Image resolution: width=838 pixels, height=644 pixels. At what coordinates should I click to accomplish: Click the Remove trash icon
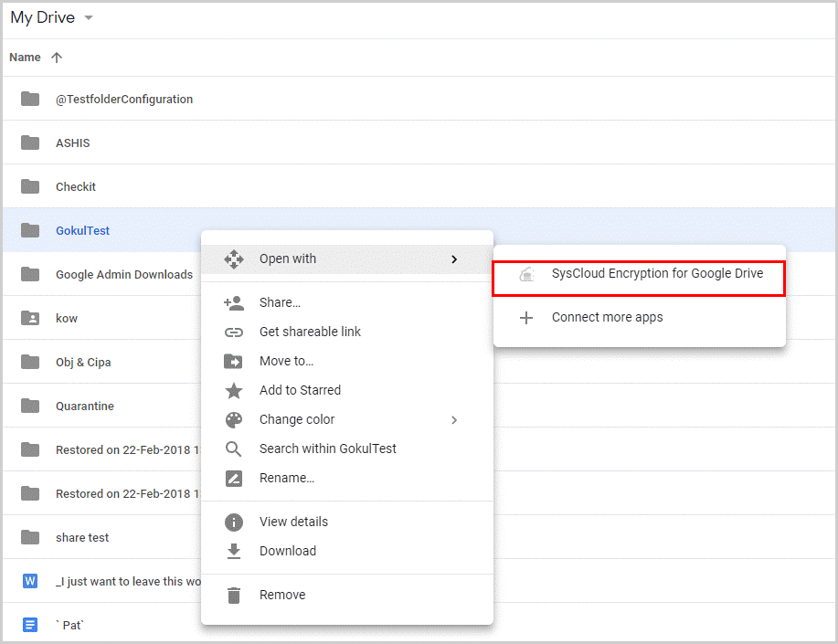(235, 595)
